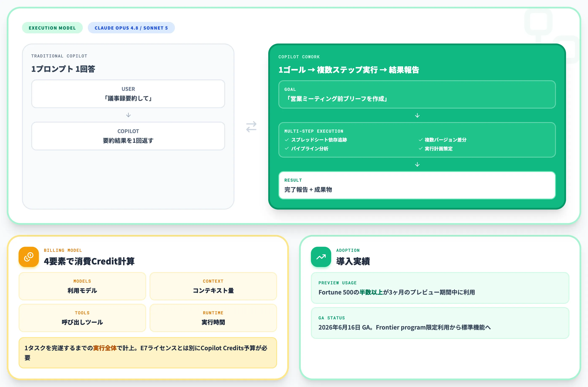Screen dimensions: 588x387
Task: Click the EXECUTION MODEL badge
Action: pos(52,28)
